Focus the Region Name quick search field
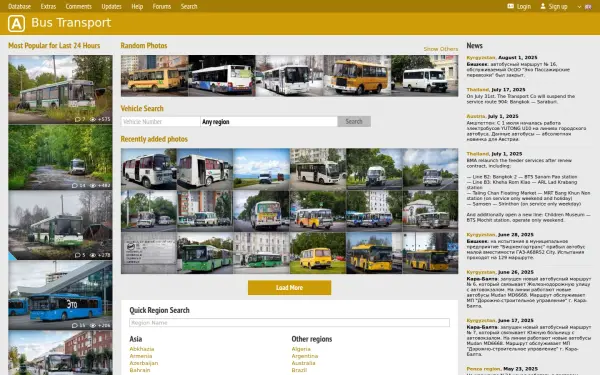The height and width of the screenshot is (375, 600). [x=289, y=323]
